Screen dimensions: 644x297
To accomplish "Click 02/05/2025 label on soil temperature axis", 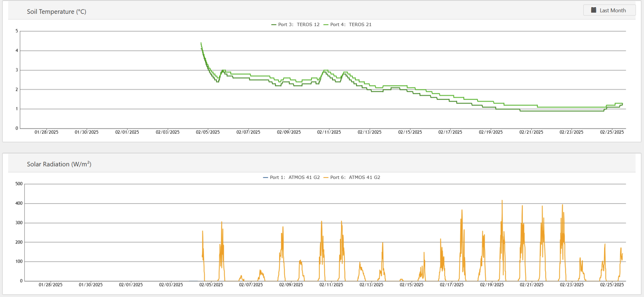I will click(x=208, y=132).
